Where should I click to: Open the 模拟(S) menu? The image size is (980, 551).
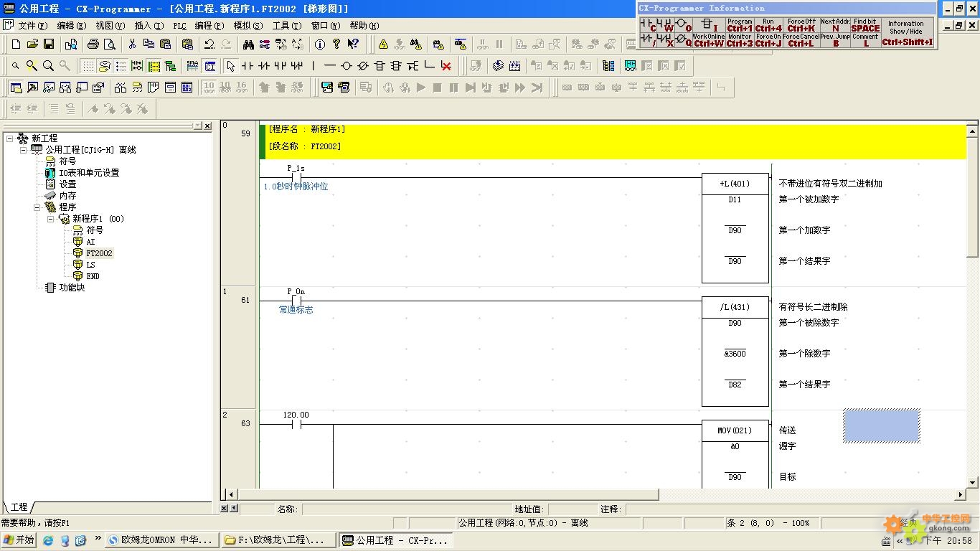[248, 26]
